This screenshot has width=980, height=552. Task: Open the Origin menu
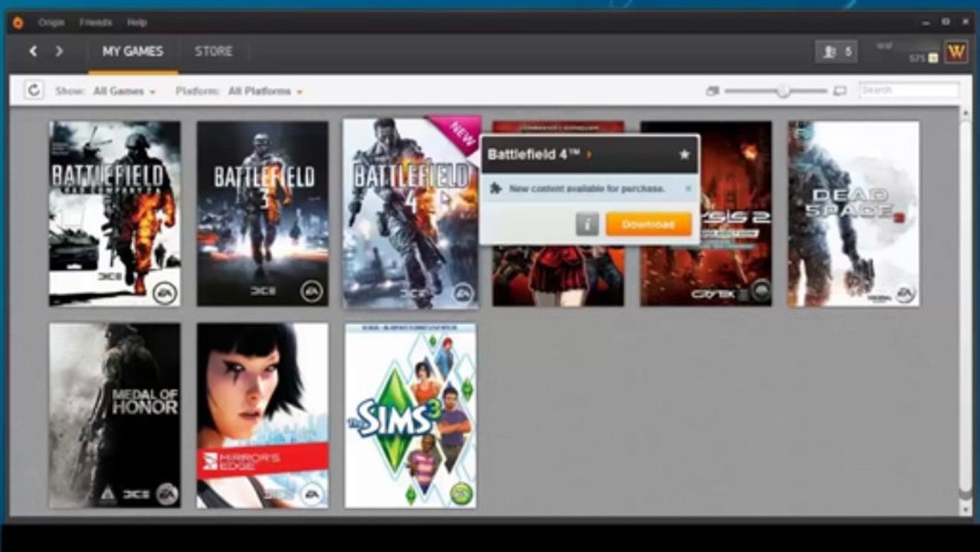tap(51, 22)
